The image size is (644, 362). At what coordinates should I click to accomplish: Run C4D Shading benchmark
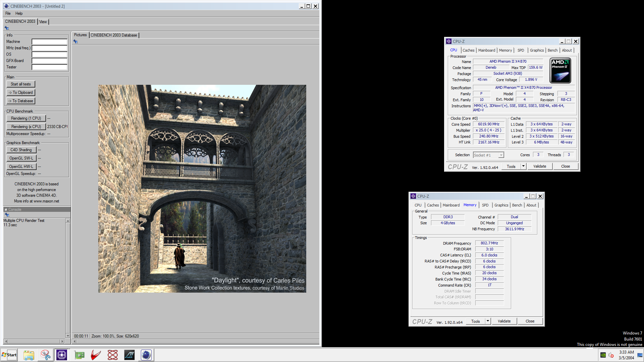21,150
